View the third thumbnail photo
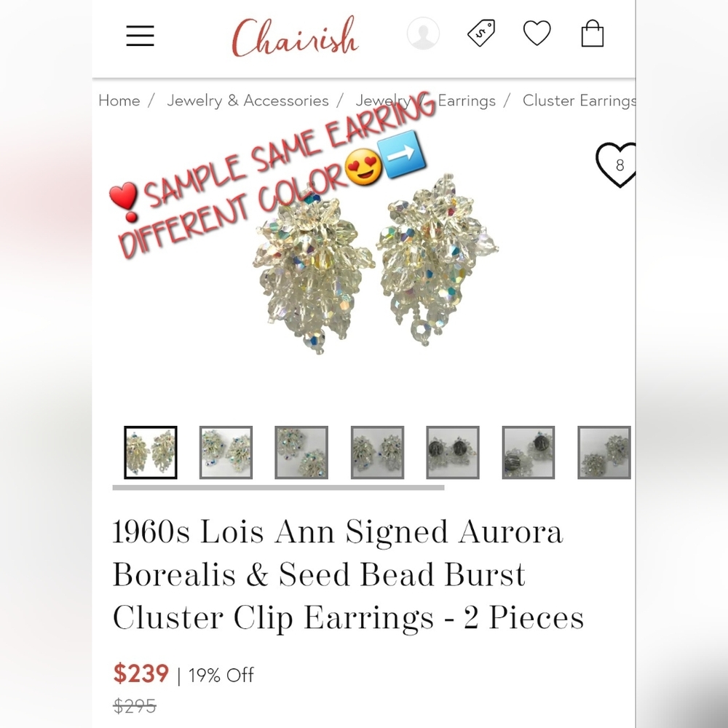 coord(301,452)
